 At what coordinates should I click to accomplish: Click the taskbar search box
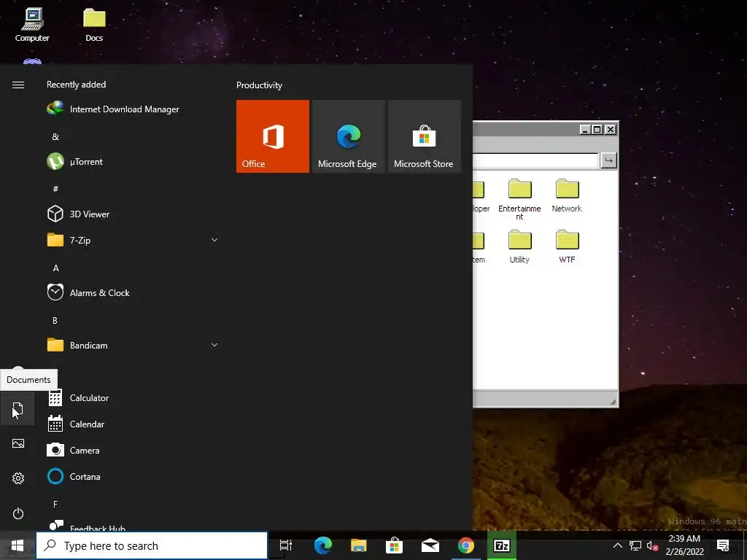(x=152, y=545)
